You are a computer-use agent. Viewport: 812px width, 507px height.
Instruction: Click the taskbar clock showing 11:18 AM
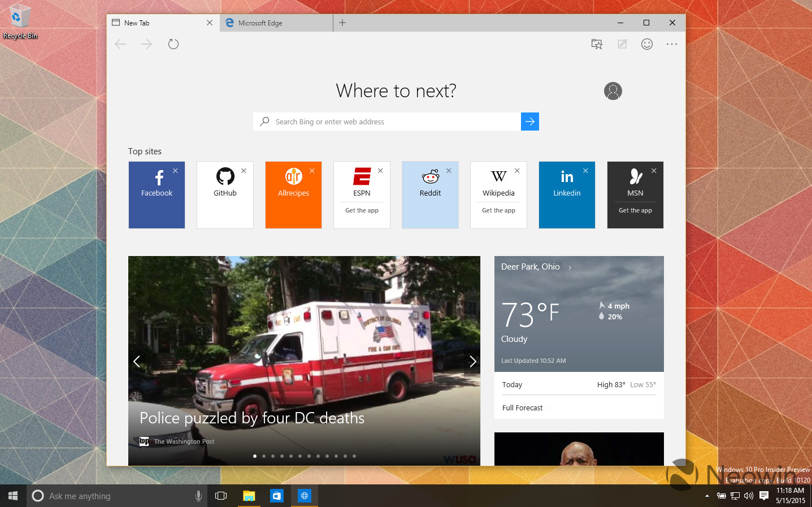click(790, 496)
